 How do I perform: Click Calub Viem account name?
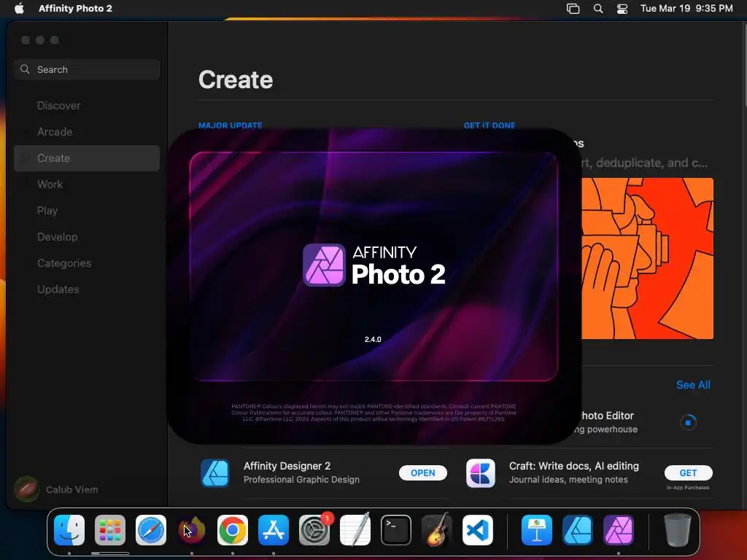[72, 489]
